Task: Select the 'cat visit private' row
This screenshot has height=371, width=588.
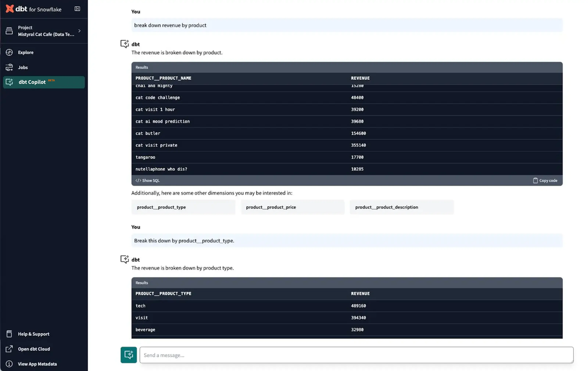Action: click(x=347, y=145)
